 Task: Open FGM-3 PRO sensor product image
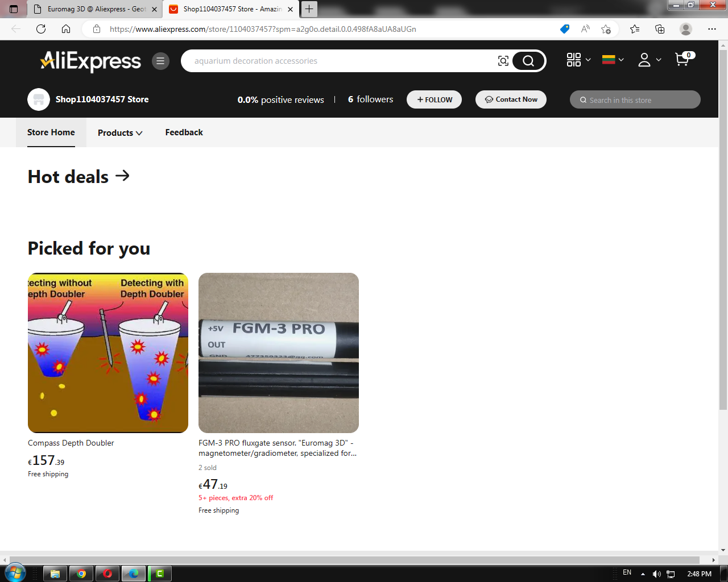coord(279,353)
